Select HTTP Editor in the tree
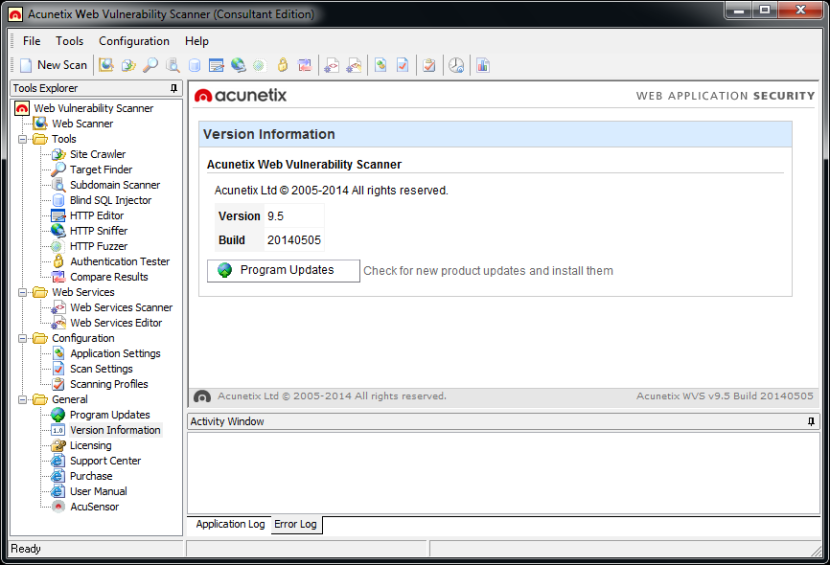Screen dimensions: 830x565 click(x=97, y=216)
